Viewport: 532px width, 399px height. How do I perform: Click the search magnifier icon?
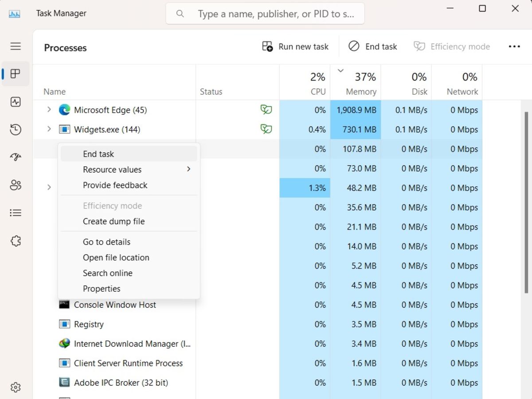coord(180,14)
